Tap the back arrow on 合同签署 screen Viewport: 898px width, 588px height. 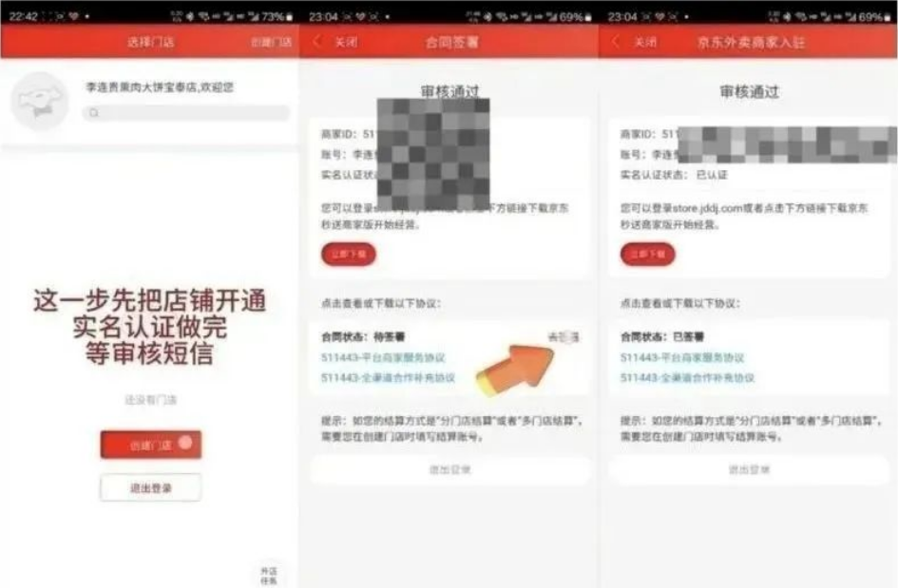click(317, 41)
